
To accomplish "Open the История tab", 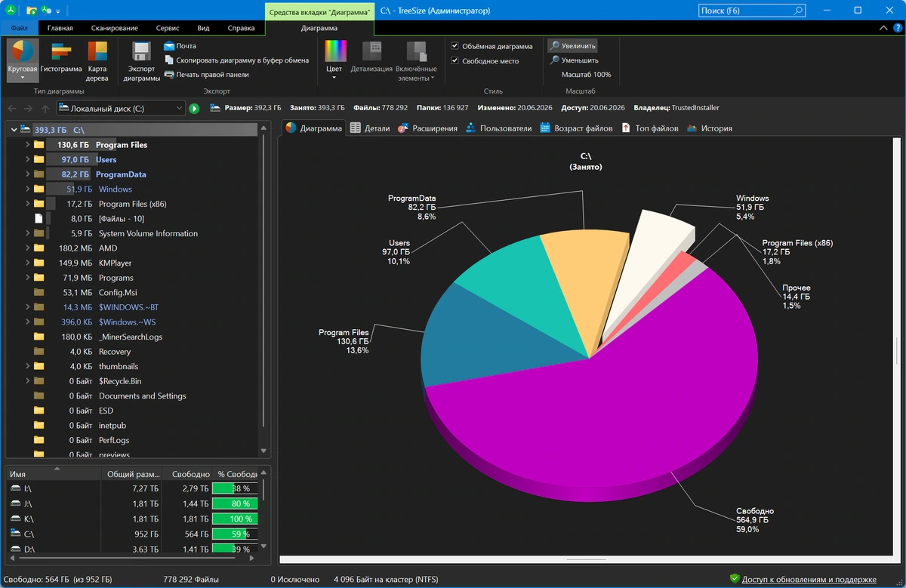I will click(x=709, y=128).
